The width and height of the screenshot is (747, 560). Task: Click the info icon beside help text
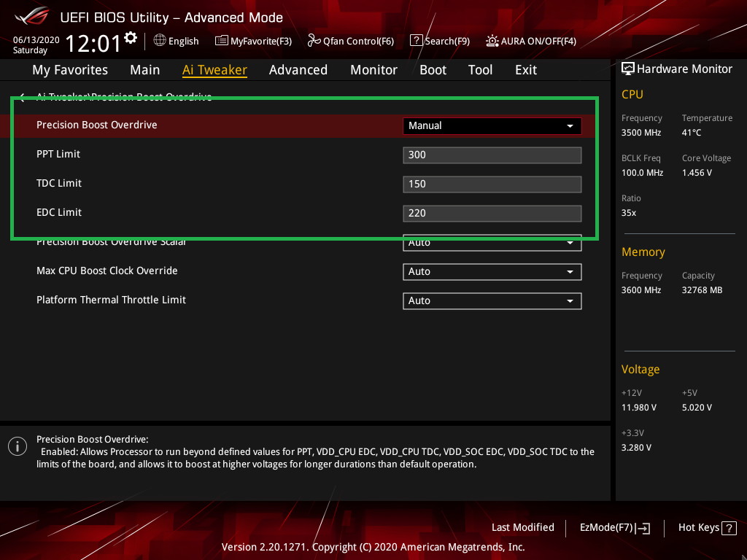click(18, 446)
